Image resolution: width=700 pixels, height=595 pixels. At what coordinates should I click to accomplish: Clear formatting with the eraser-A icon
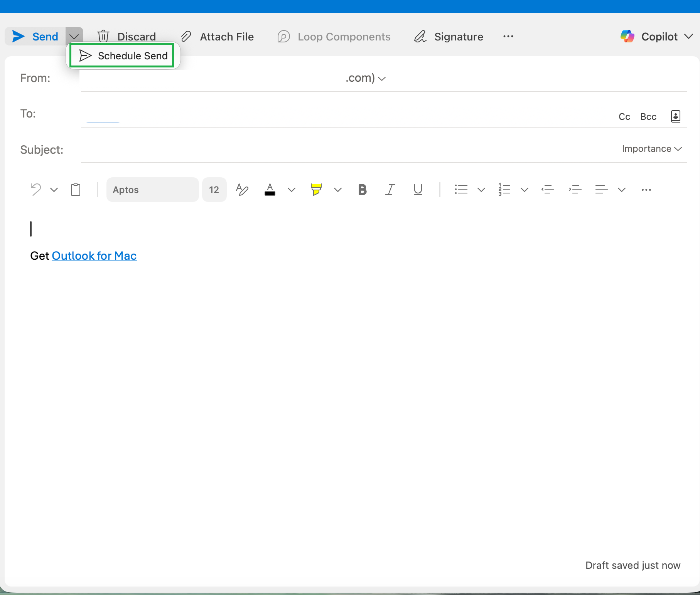pyautogui.click(x=242, y=190)
